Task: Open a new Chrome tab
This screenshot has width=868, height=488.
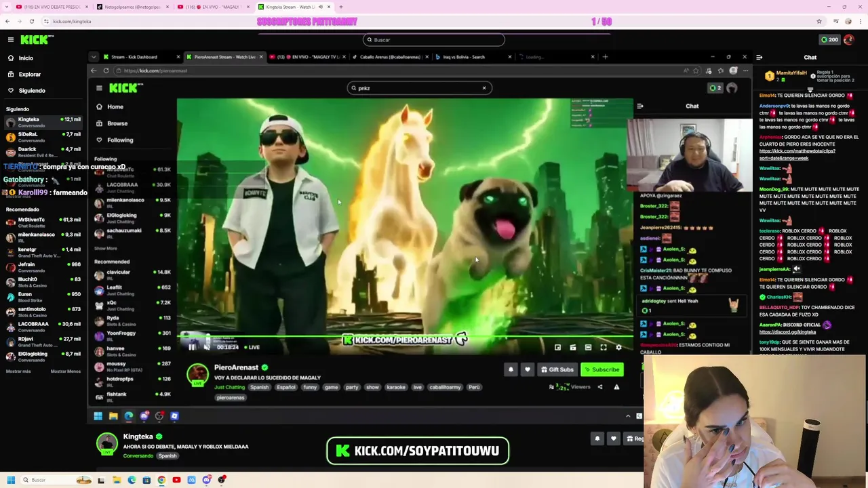Action: 340,7
